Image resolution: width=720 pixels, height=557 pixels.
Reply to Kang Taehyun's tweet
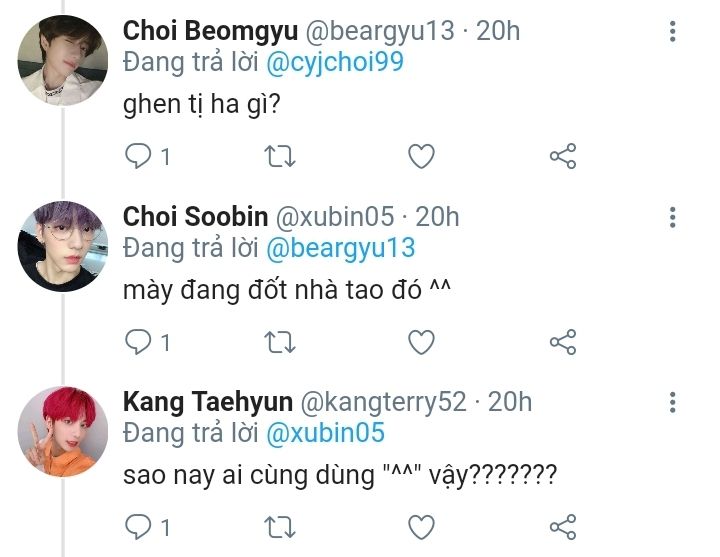tap(137, 526)
